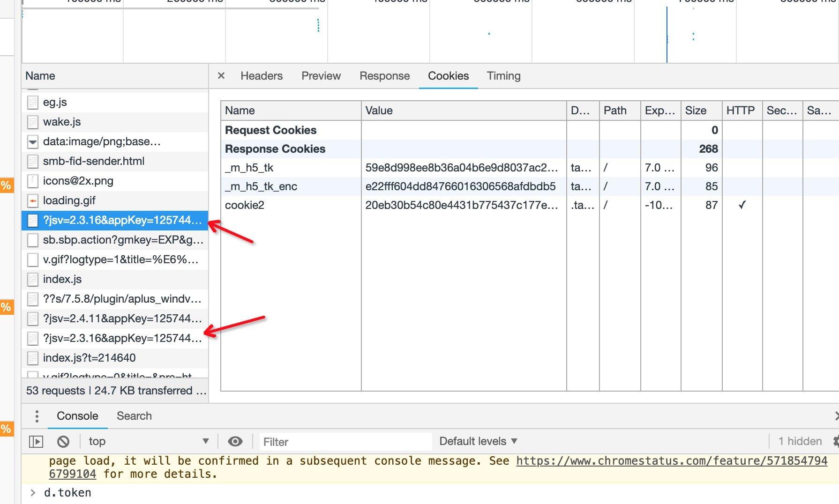Select the Cookies tab

pos(448,76)
